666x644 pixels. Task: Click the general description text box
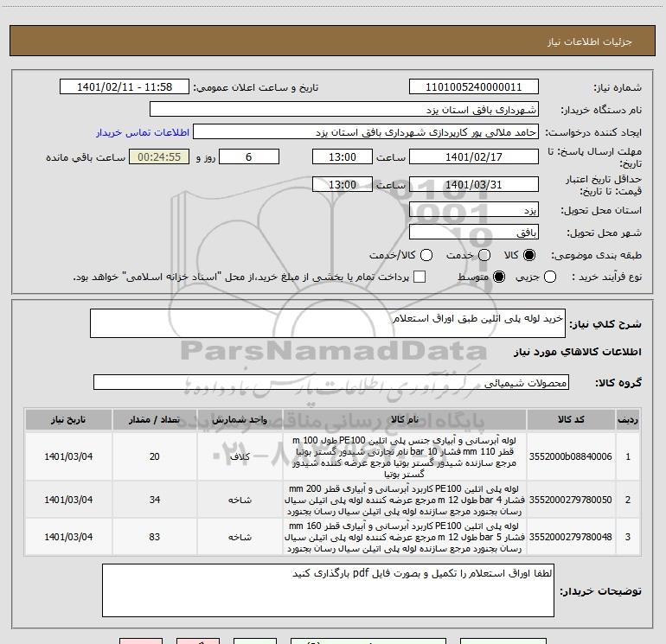pyautogui.click(x=328, y=323)
